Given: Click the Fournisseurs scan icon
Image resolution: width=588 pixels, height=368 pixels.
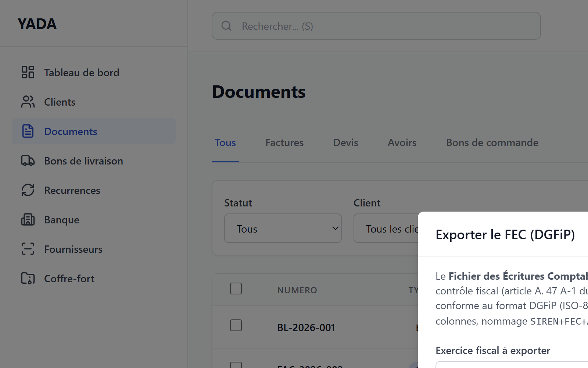Looking at the screenshot, I should 28,249.
